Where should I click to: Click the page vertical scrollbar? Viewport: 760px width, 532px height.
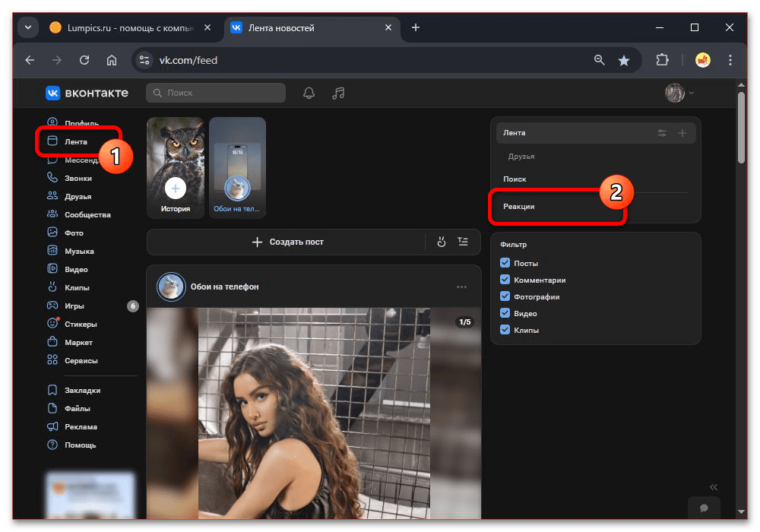click(741, 129)
